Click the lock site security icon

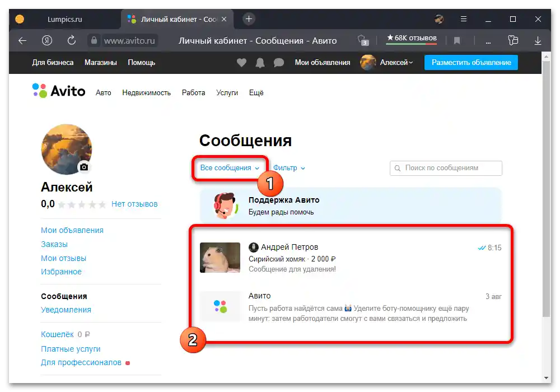[x=94, y=40]
